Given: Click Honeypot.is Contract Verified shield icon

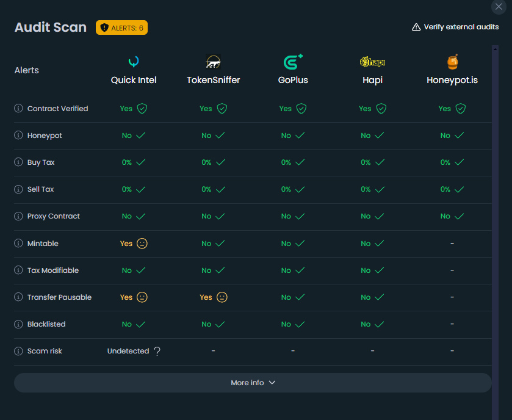Looking at the screenshot, I should tap(461, 109).
